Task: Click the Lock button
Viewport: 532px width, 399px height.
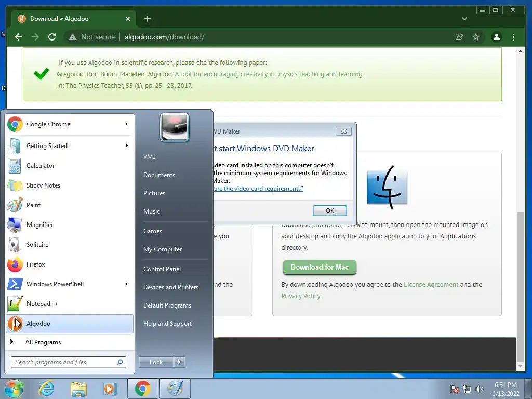Action: (156, 362)
